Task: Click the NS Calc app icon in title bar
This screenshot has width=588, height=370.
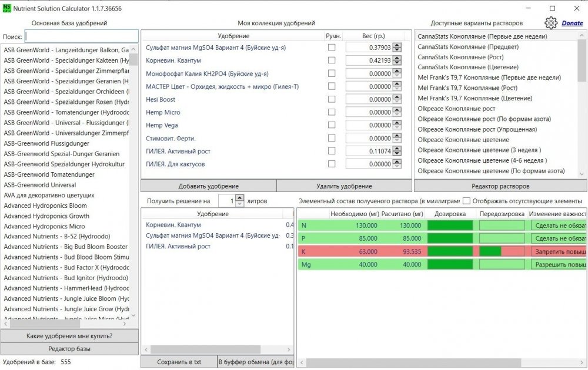Action: [6, 8]
